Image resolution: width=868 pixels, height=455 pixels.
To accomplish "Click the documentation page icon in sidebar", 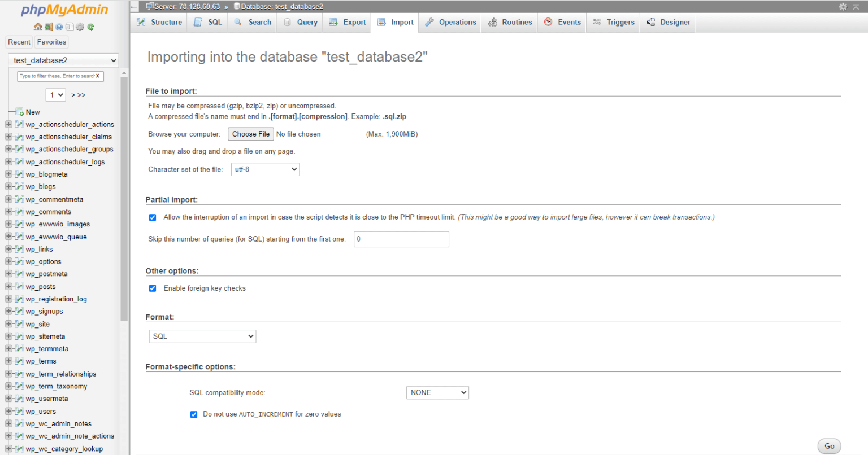I will pos(70,27).
